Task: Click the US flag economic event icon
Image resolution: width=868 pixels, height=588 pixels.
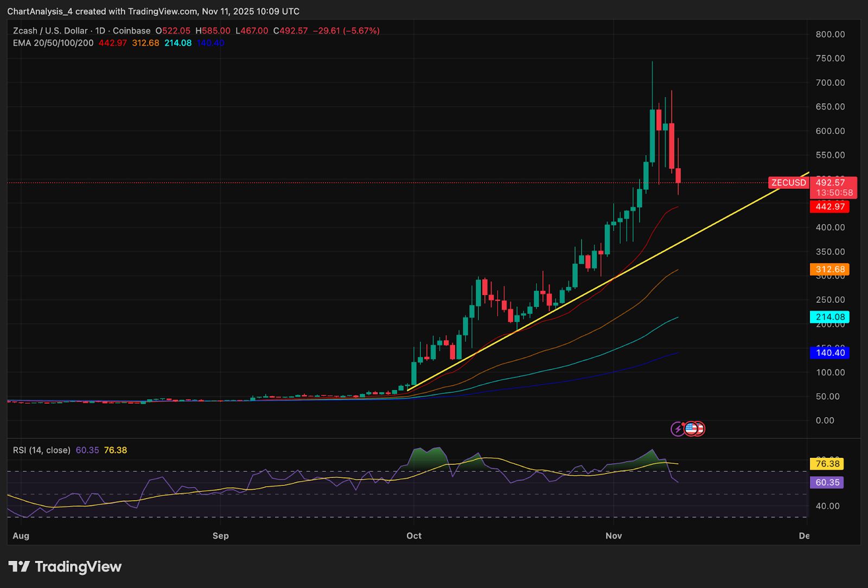Action: [x=691, y=429]
